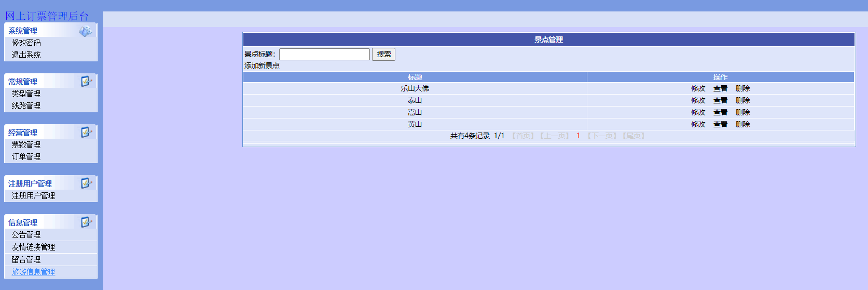Viewport: 868px width, 290px height.
Task: Click the 系统管理 section header icon
Action: [86, 31]
